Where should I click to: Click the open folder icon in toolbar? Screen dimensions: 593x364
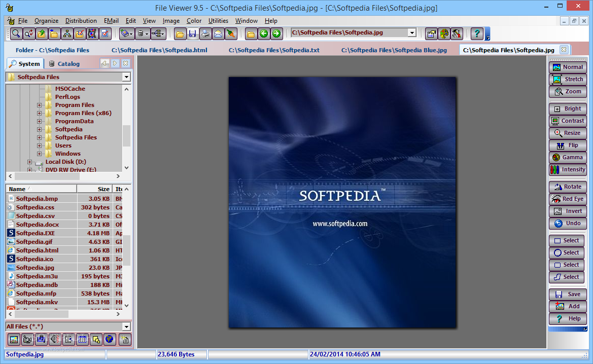[180, 33]
